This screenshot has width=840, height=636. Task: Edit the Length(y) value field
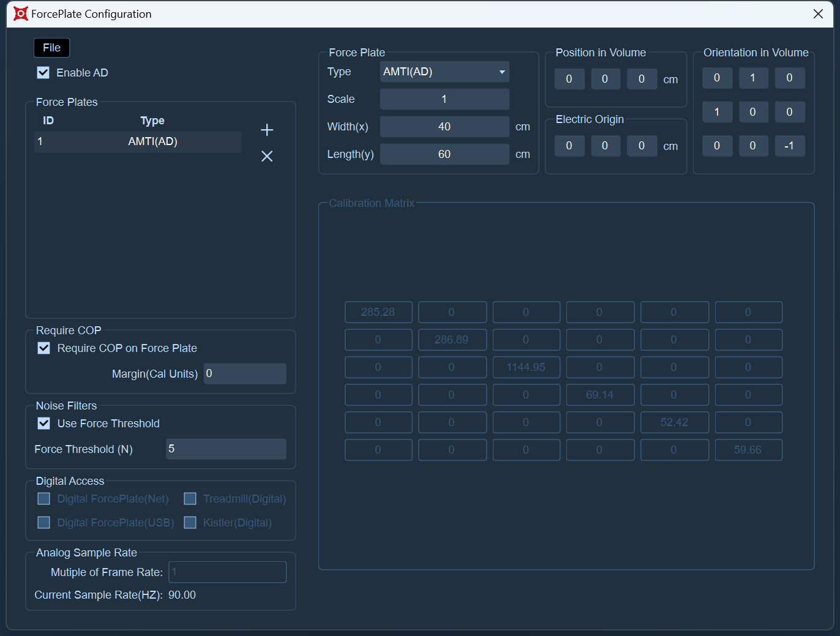click(444, 154)
